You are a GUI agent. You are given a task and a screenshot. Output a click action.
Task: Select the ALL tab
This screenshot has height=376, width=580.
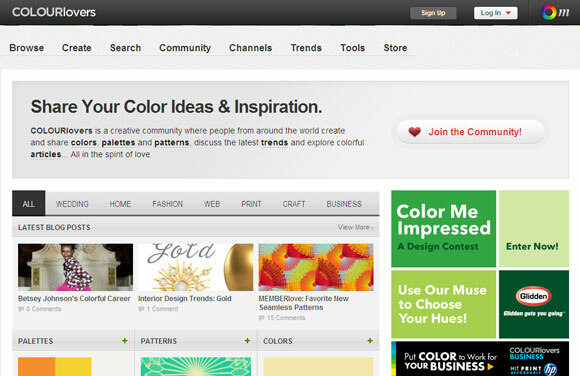point(28,204)
